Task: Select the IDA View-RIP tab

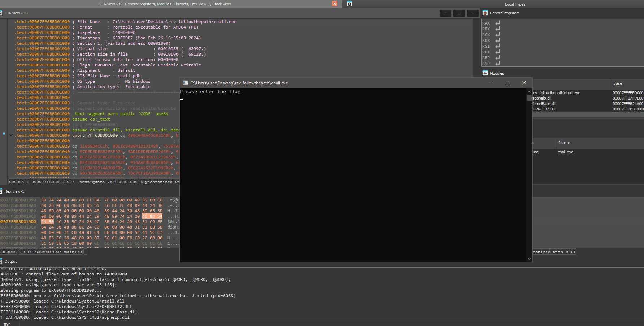Action: pyautogui.click(x=16, y=13)
